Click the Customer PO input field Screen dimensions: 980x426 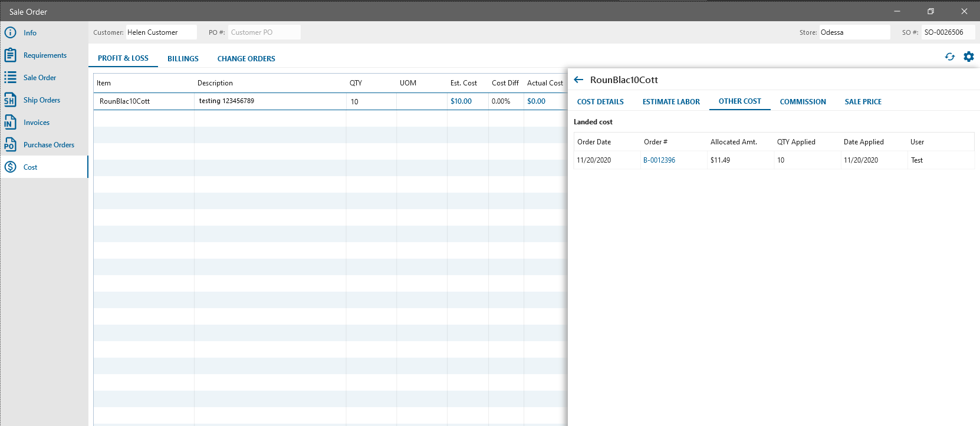pos(264,32)
